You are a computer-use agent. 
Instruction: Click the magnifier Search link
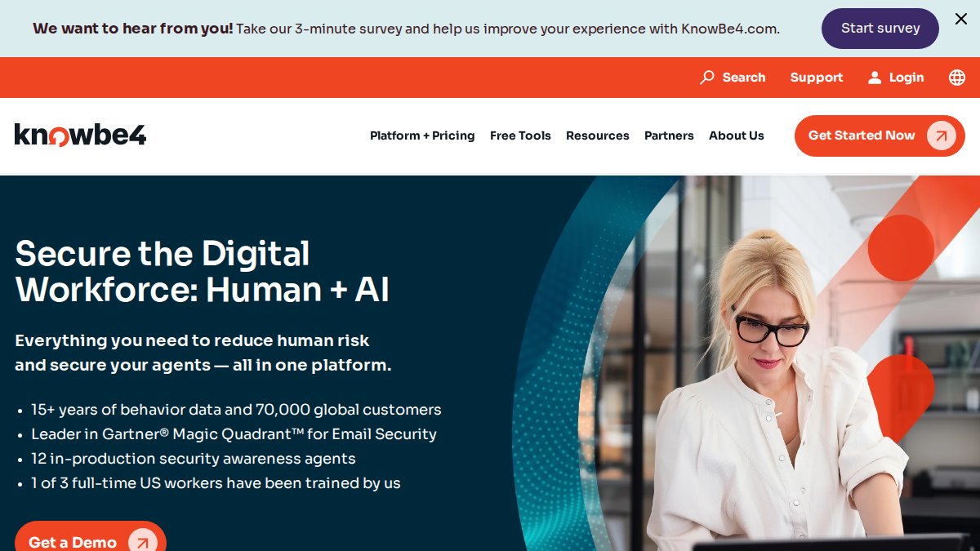click(x=733, y=78)
